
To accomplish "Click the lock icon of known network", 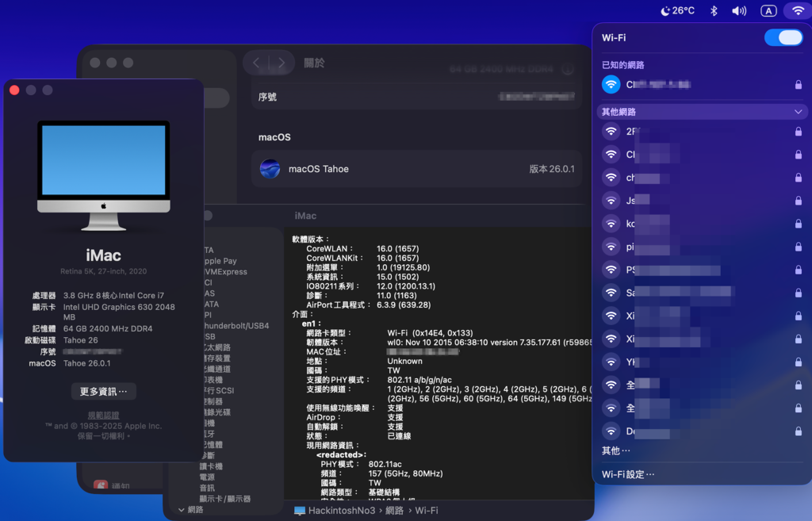I will pos(798,84).
